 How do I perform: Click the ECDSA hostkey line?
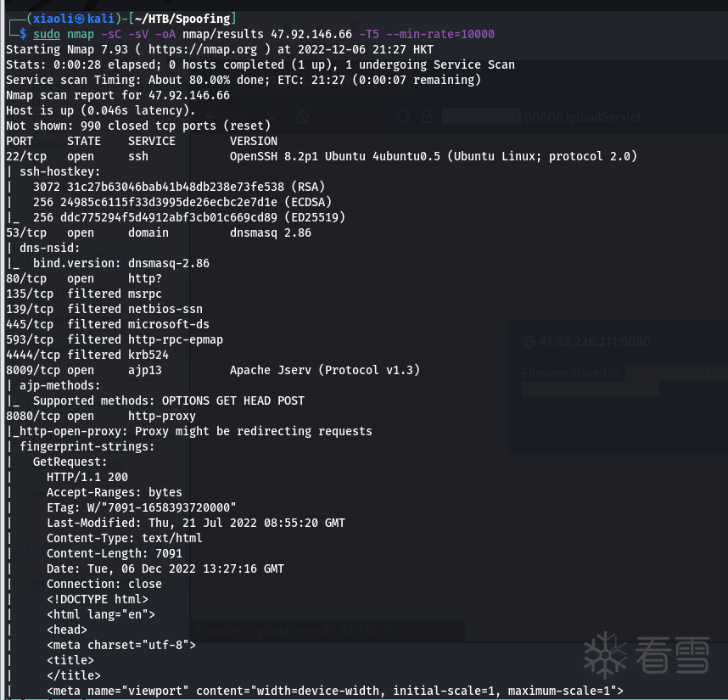tap(182, 203)
